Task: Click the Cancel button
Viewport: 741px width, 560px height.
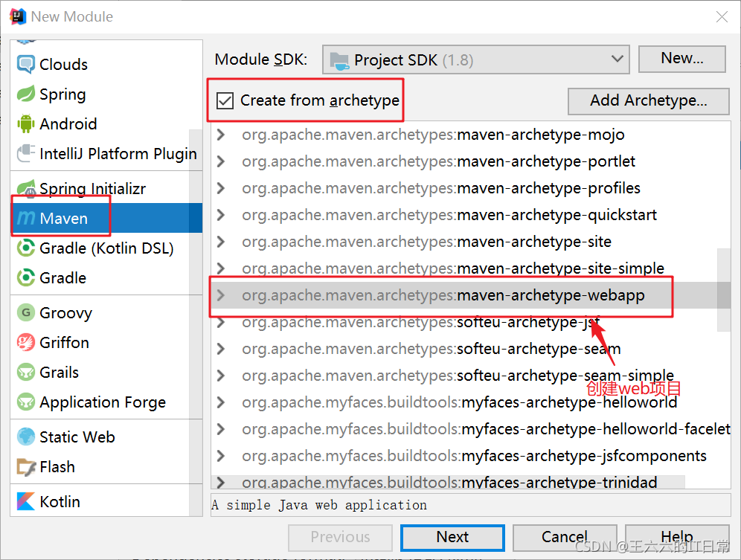Action: pos(565,537)
